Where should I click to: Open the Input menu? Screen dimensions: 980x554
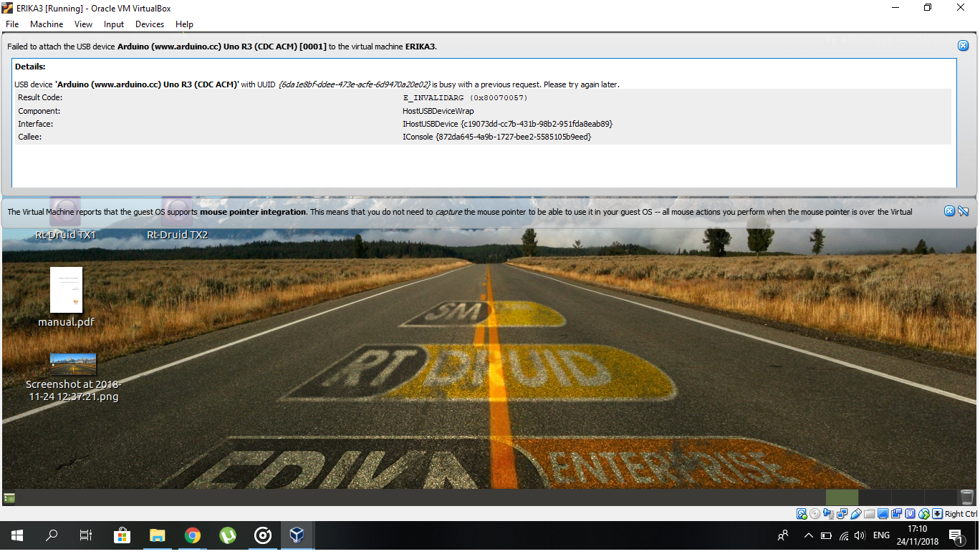click(114, 24)
